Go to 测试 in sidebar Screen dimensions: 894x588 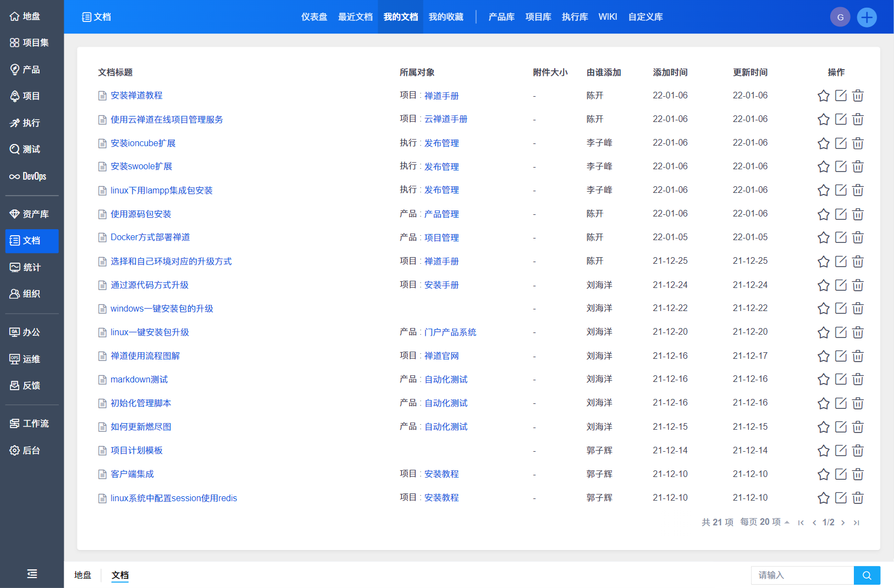tap(25, 149)
